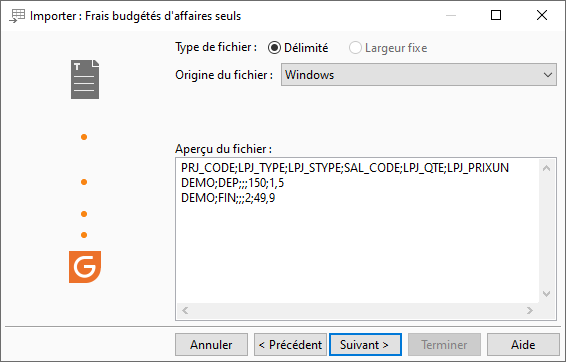Click the Windows combo box chevron arrow
This screenshot has height=362, width=566.
pyautogui.click(x=548, y=75)
